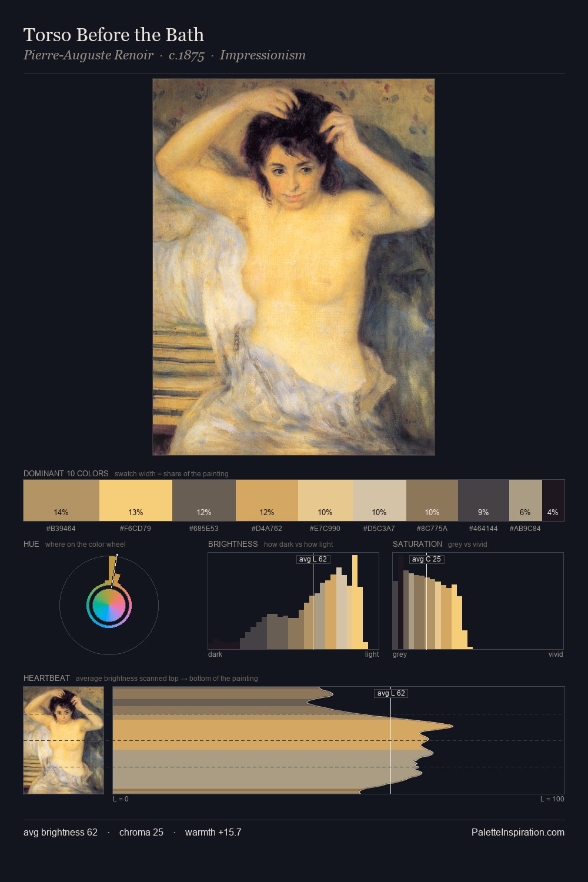Viewport: 588px width, 882px height.
Task: Click the footer text "warmth +15.7"
Action: pos(213,832)
